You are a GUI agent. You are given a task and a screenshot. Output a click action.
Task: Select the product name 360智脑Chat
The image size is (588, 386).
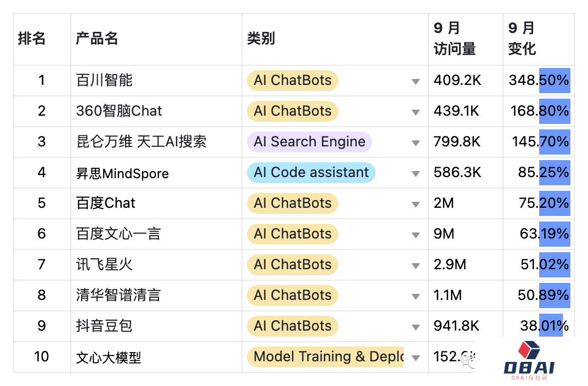[x=119, y=111]
